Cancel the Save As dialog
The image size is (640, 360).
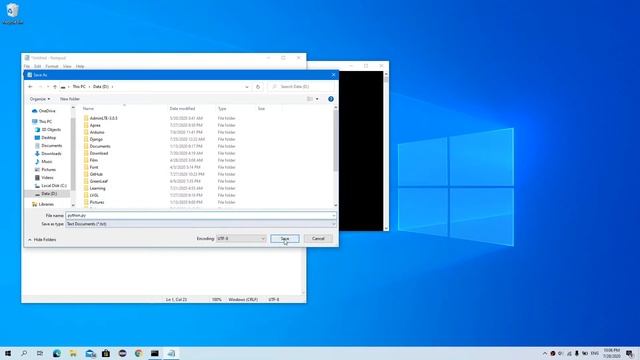click(x=318, y=238)
